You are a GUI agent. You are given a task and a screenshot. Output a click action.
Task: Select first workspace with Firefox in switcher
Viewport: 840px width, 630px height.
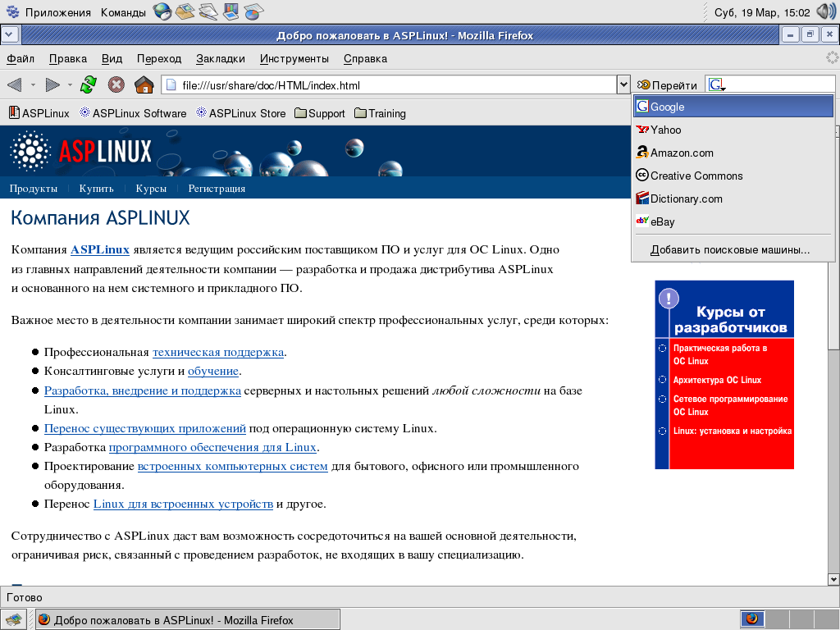[x=752, y=619]
